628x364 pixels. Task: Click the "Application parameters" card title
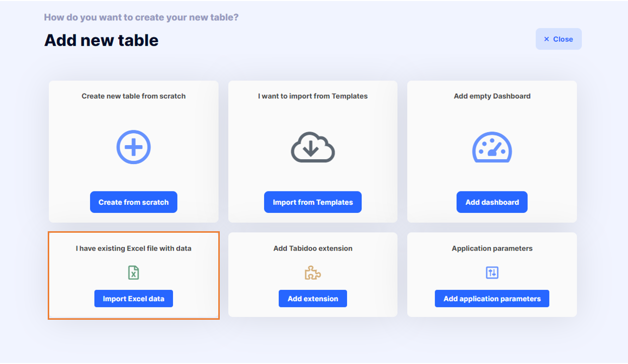[x=492, y=248]
